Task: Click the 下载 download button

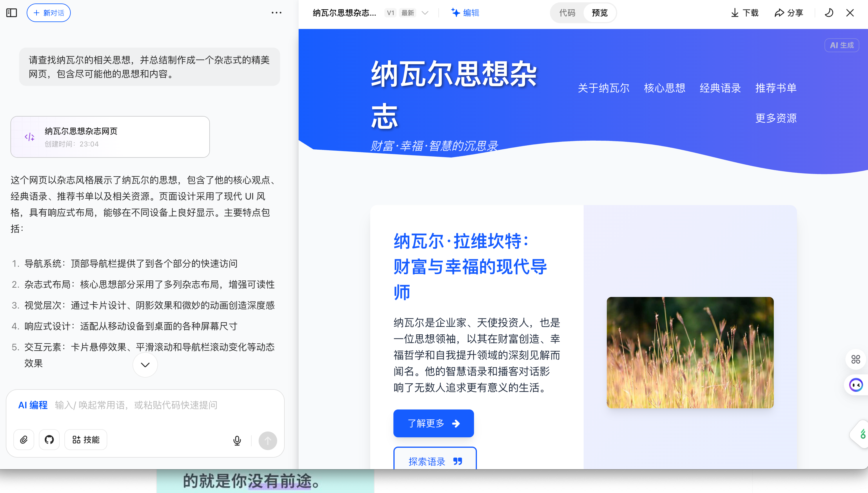Action: (744, 13)
